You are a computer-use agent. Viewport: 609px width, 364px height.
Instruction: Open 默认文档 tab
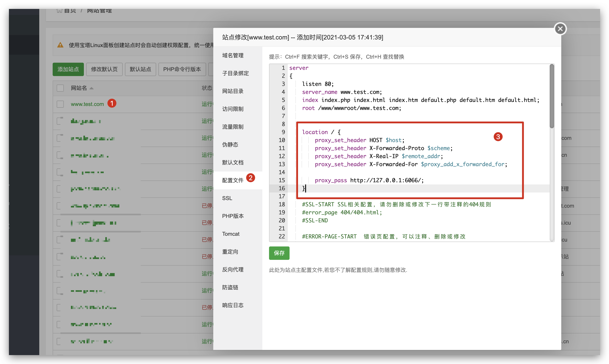click(237, 162)
